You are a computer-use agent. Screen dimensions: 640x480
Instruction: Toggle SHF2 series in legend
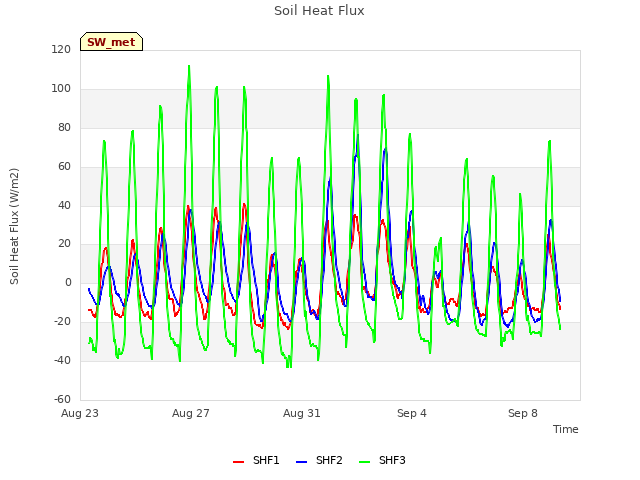(319, 460)
